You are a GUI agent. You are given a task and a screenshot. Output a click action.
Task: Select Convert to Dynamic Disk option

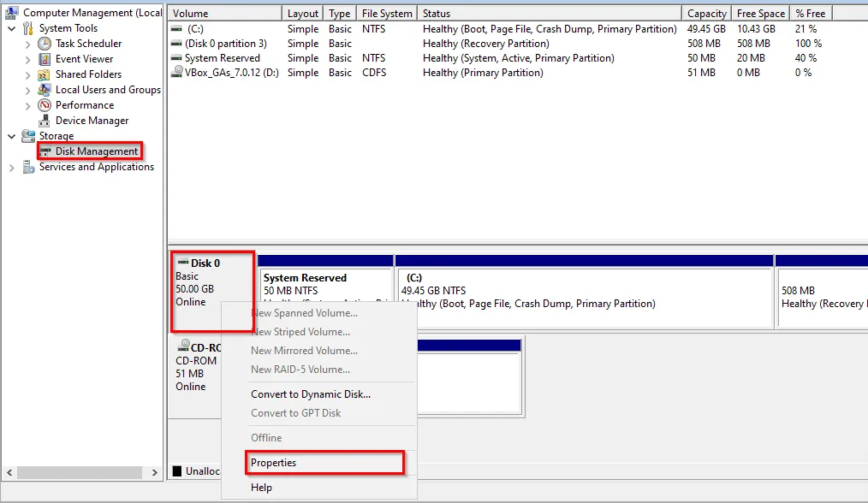click(310, 394)
